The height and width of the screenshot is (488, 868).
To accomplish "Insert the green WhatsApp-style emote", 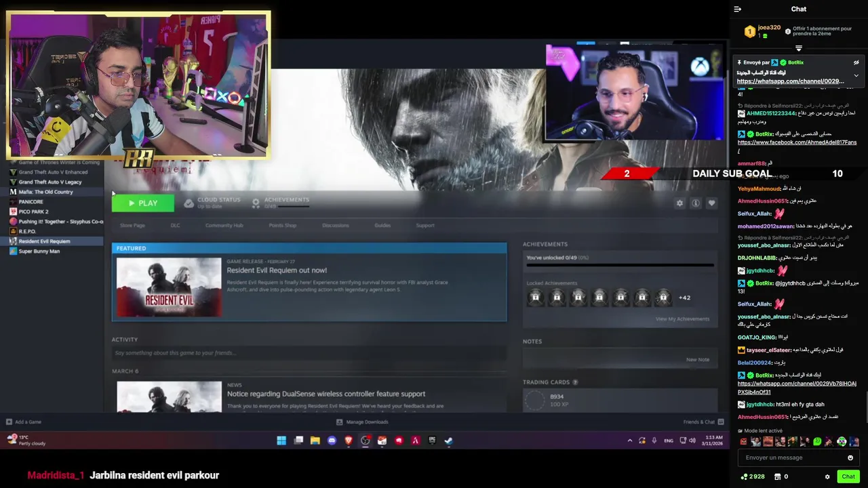I will pos(817,441).
